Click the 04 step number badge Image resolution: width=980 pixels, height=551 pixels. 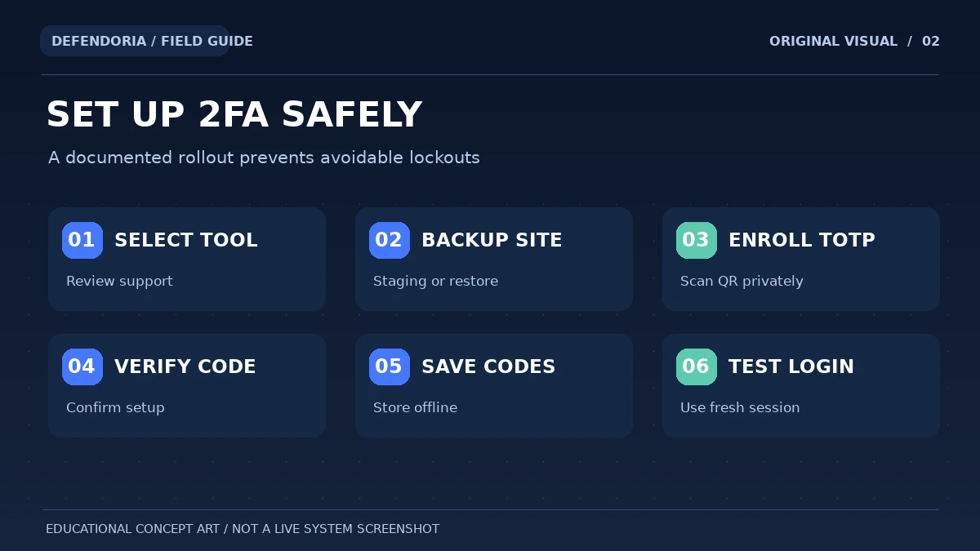click(82, 367)
